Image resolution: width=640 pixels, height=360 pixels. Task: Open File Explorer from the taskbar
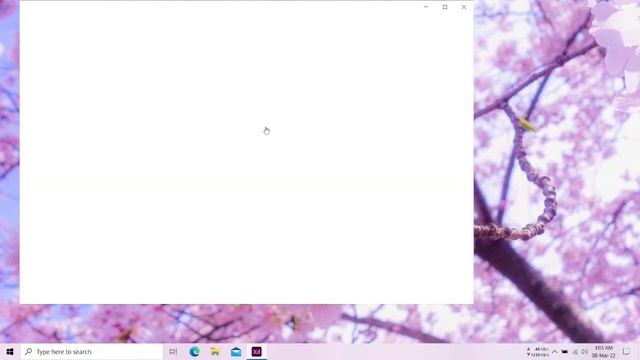(x=215, y=351)
